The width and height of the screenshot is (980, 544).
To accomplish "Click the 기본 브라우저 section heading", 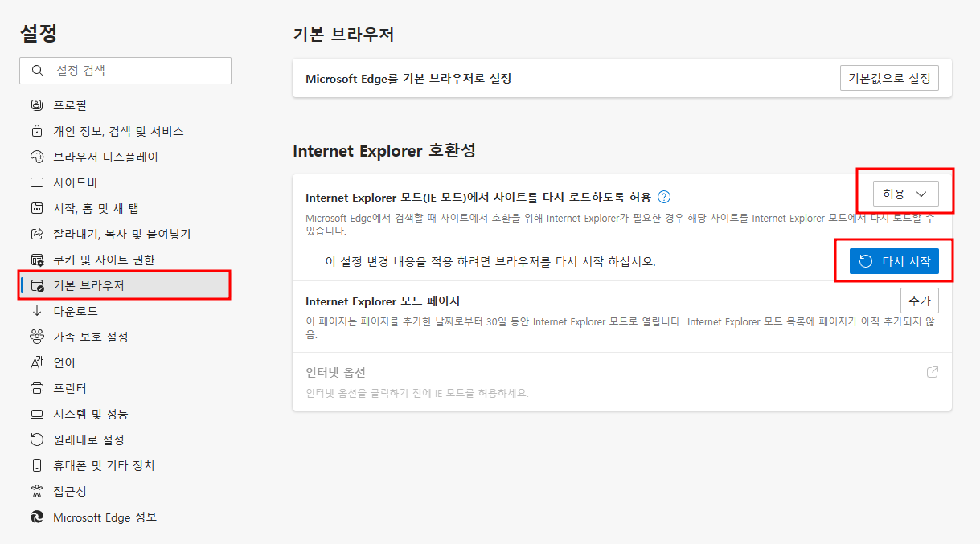I will (343, 34).
